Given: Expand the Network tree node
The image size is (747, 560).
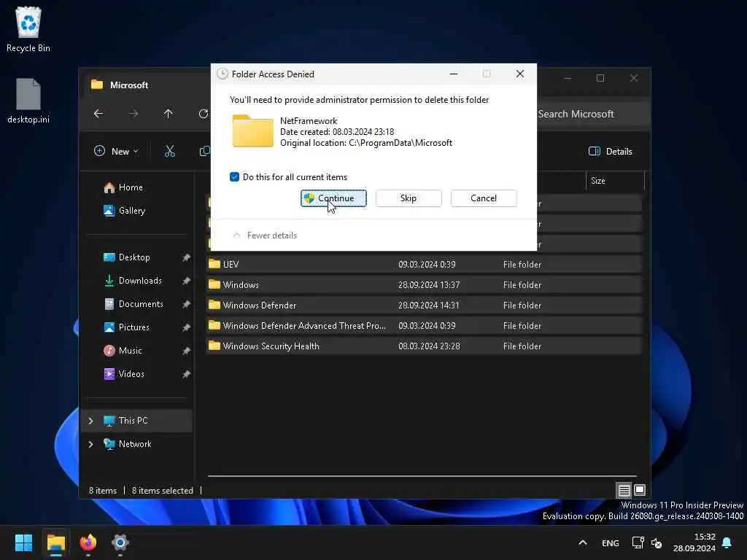Looking at the screenshot, I should 90,444.
